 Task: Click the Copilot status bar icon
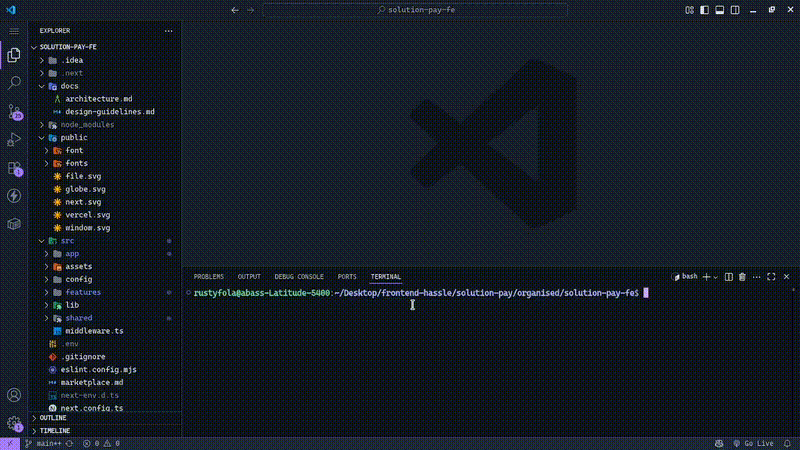coord(719,443)
